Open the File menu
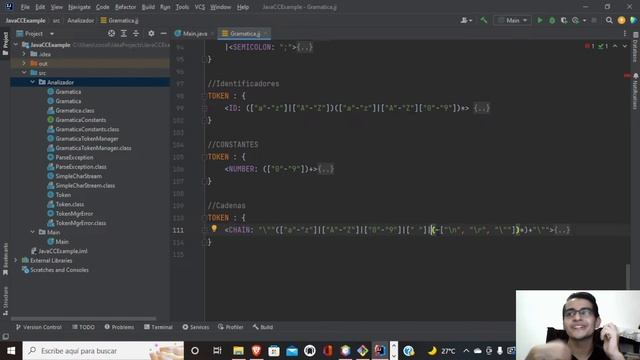 25,7
